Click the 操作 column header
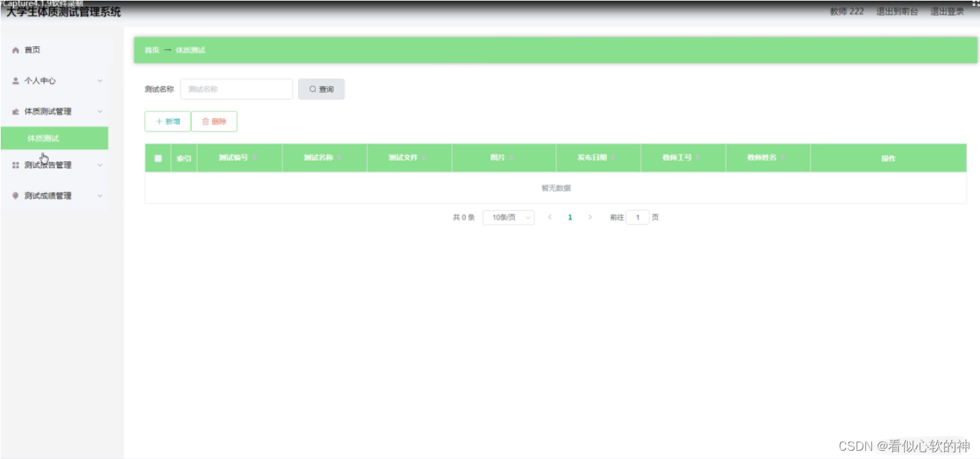This screenshot has width=980, height=459. [x=889, y=158]
